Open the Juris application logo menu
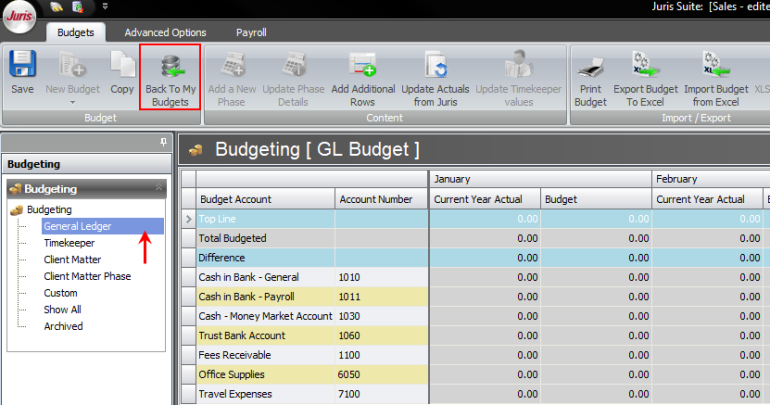The height and width of the screenshot is (405, 770). (x=20, y=17)
